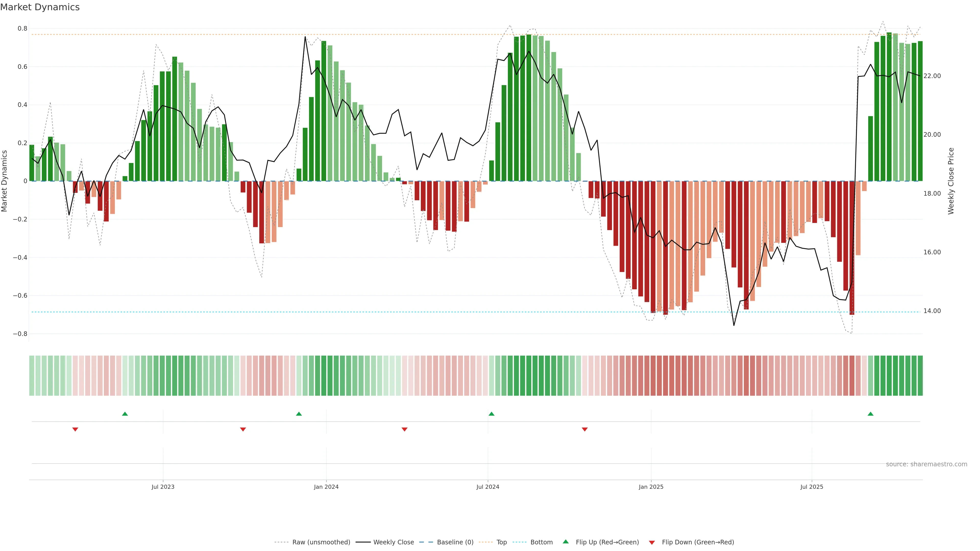
Task: Click the Jul 2023 x-axis label
Action: pyautogui.click(x=163, y=487)
